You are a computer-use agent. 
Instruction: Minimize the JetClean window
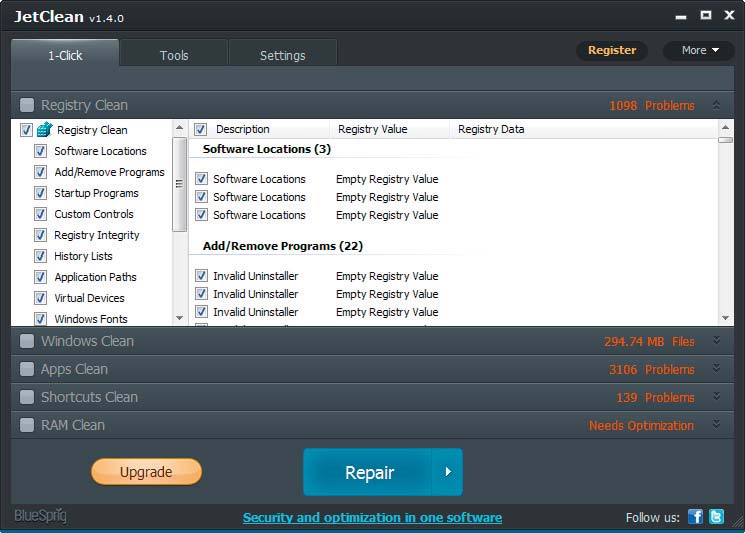pos(681,17)
